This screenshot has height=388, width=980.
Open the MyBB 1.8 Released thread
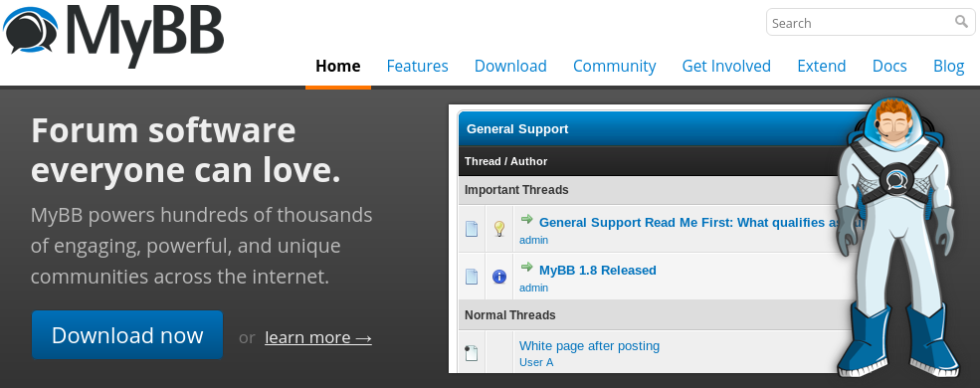pyautogui.click(x=598, y=271)
